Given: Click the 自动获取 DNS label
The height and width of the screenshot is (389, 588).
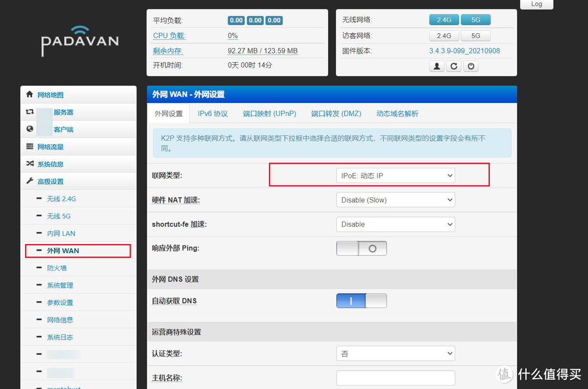Looking at the screenshot, I should pos(174,301).
